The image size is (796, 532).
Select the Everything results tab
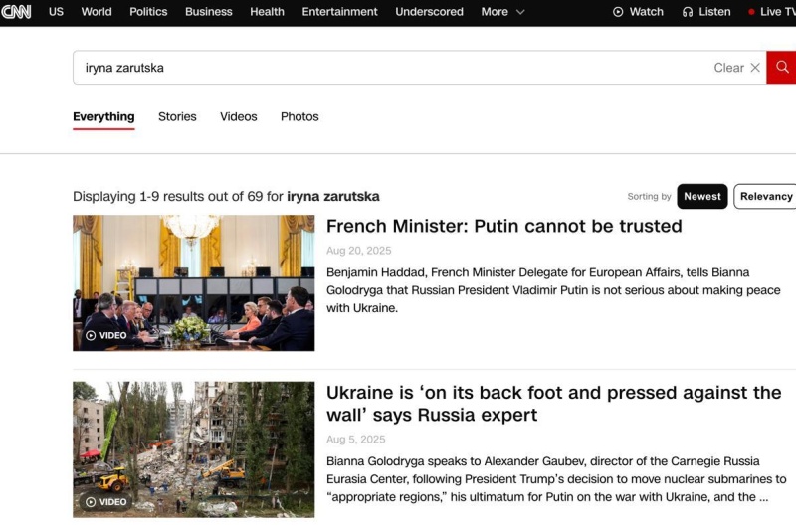point(103,116)
